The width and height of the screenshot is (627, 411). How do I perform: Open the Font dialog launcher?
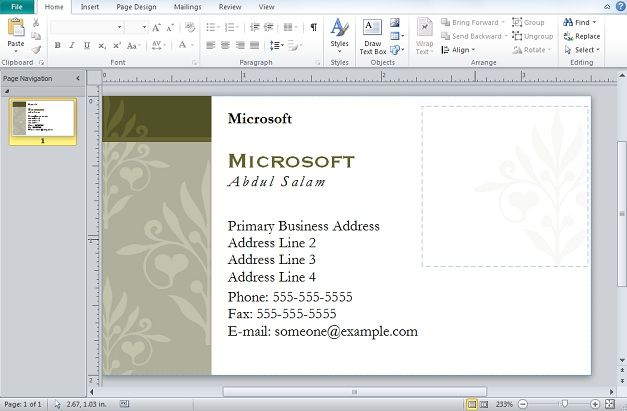point(194,62)
